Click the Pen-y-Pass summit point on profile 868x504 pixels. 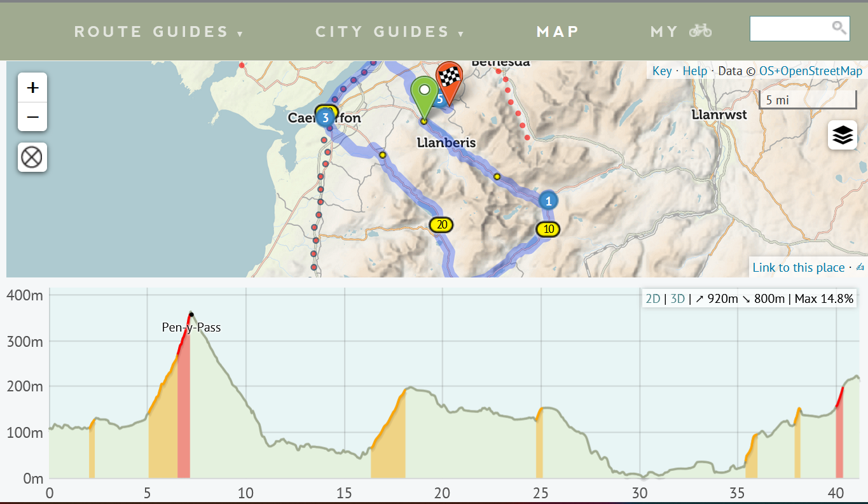(191, 314)
